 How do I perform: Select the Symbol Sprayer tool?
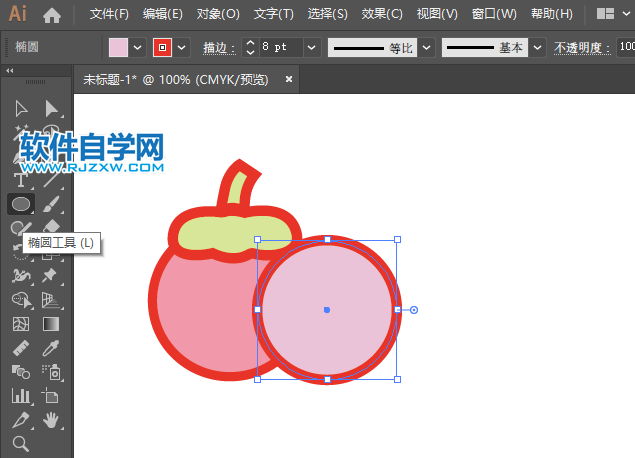tap(52, 372)
